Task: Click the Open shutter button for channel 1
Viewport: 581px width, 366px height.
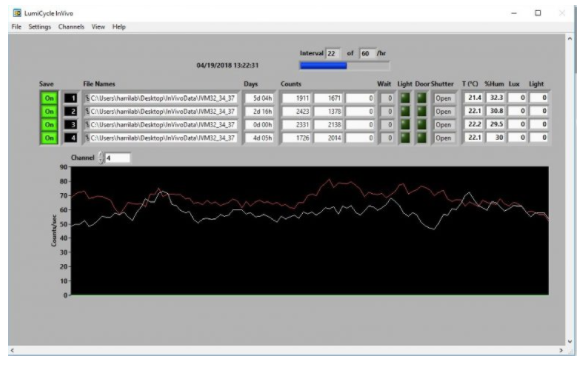Action: [444, 98]
